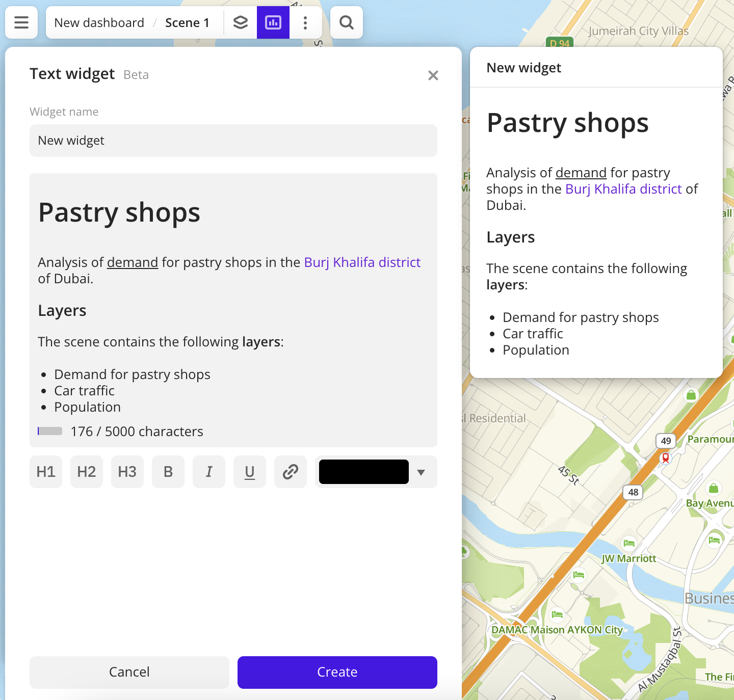Open the New dashboard breadcrumb

pyautogui.click(x=99, y=22)
